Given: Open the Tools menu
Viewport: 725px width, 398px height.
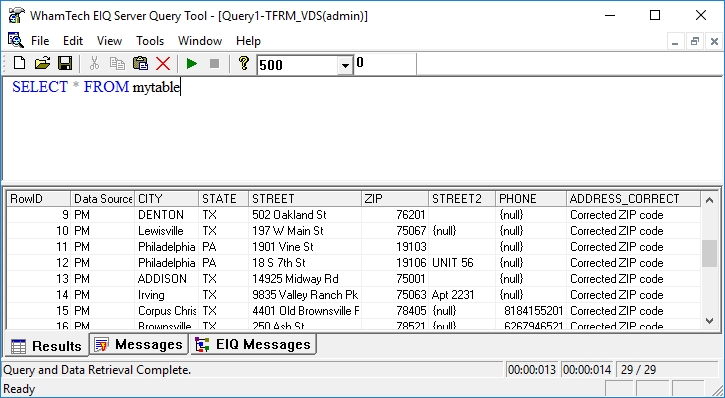Looking at the screenshot, I should point(150,41).
